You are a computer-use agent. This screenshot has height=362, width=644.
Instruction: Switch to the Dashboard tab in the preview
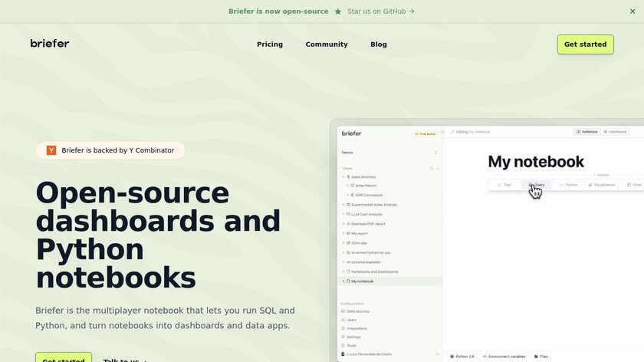(x=615, y=132)
